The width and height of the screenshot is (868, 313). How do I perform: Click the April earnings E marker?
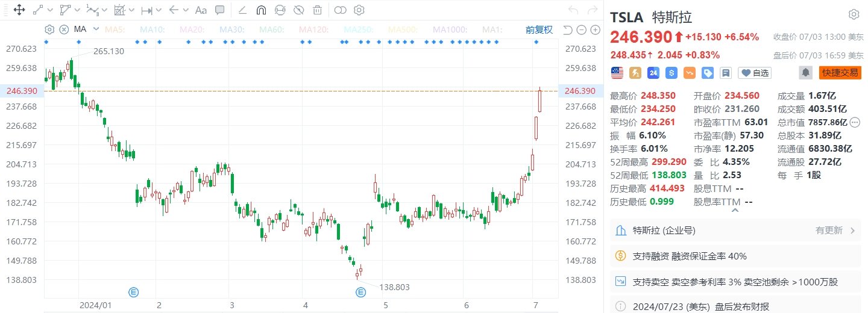pyautogui.click(x=360, y=293)
